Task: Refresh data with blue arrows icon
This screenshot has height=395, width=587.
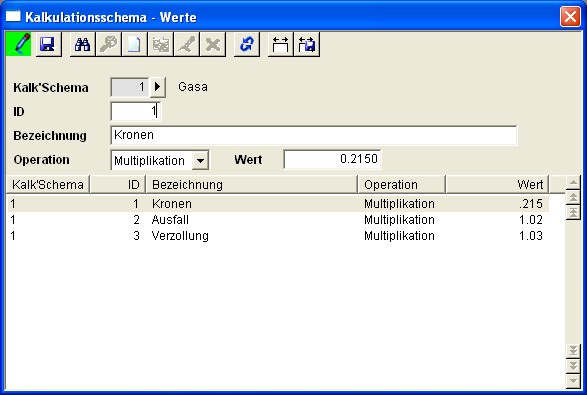Action: tap(247, 44)
